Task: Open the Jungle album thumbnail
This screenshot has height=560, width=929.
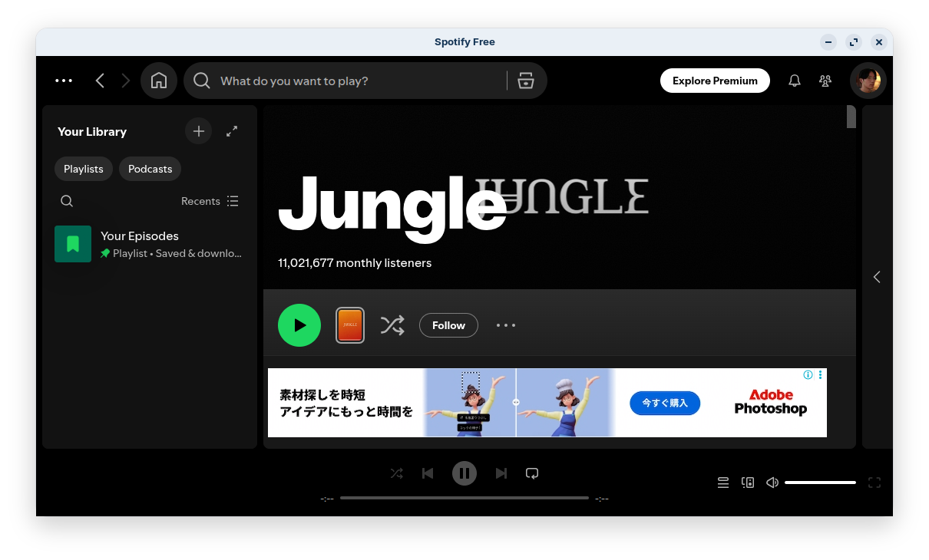Action: [350, 325]
